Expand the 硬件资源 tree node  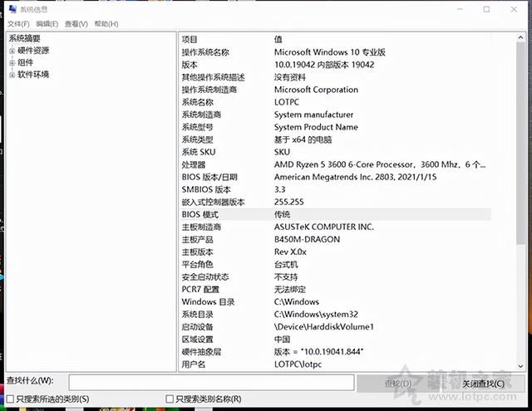click(12, 51)
